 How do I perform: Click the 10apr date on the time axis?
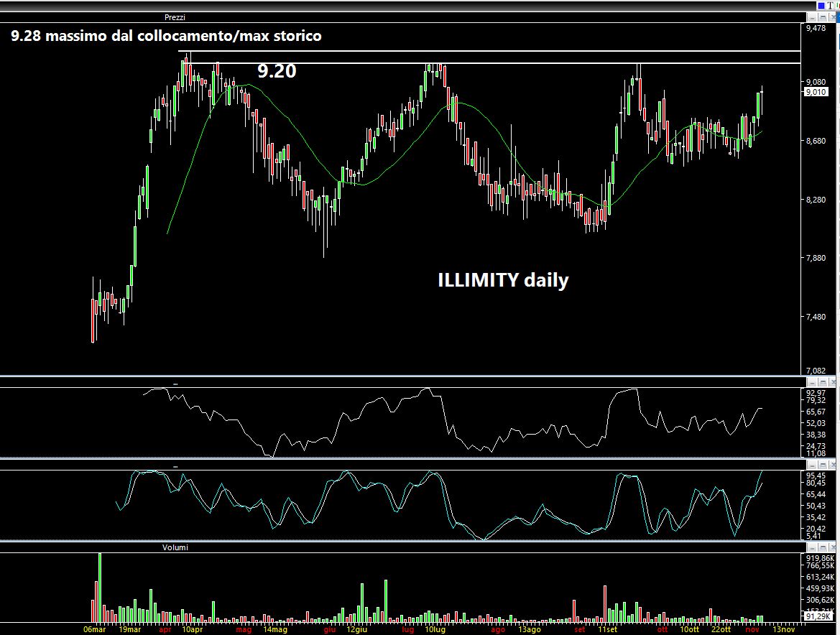tap(193, 630)
